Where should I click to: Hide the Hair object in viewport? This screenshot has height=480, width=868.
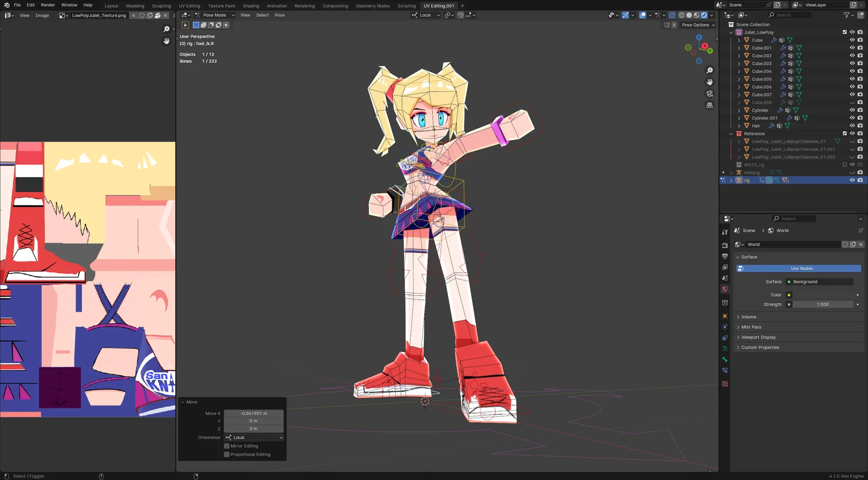point(852,126)
